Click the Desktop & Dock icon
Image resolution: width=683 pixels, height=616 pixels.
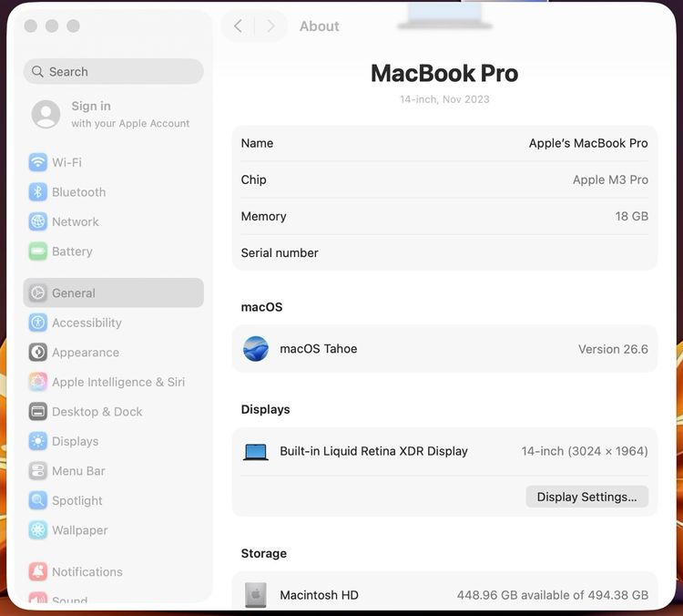tap(38, 412)
